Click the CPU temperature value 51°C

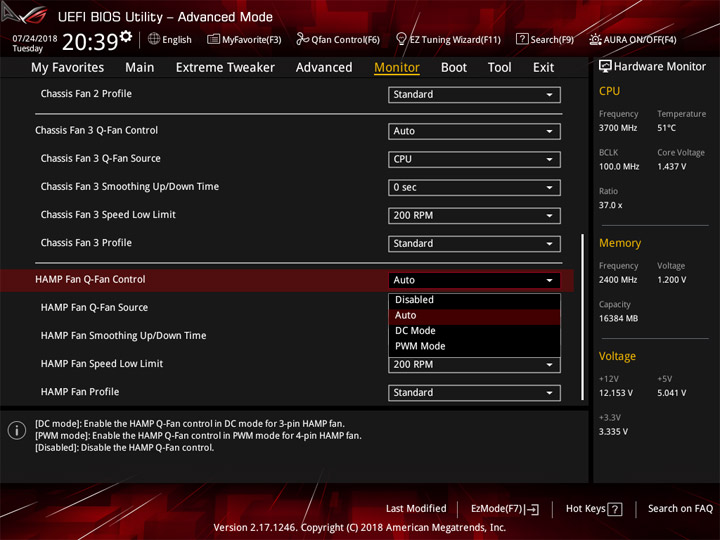pyautogui.click(x=666, y=128)
